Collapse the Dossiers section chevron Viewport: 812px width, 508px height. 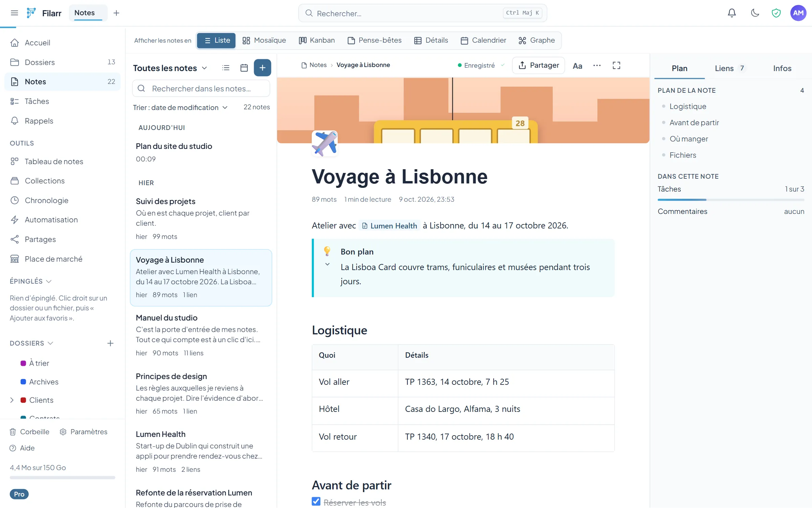point(50,343)
